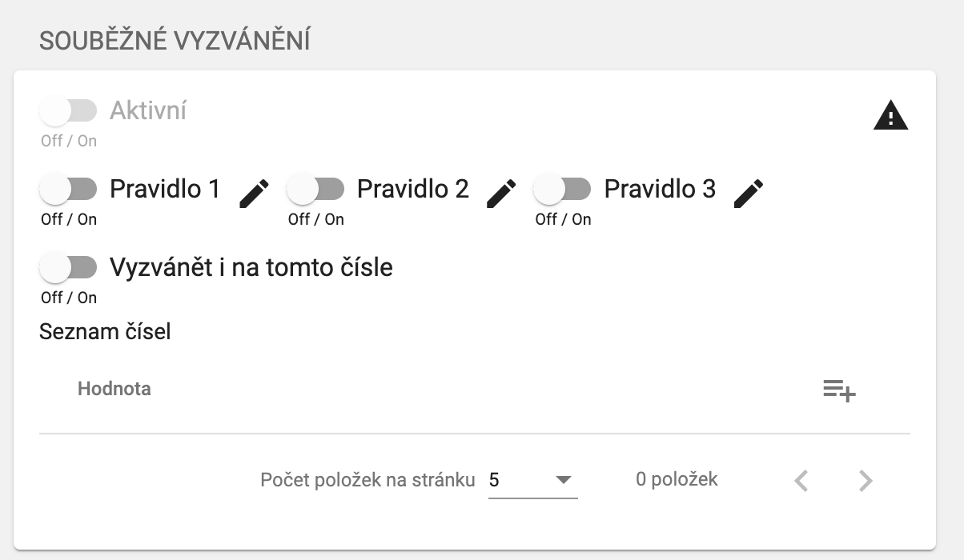Click the dropdown arrow next to Počet položek
This screenshot has width=964, height=560.
click(x=564, y=480)
